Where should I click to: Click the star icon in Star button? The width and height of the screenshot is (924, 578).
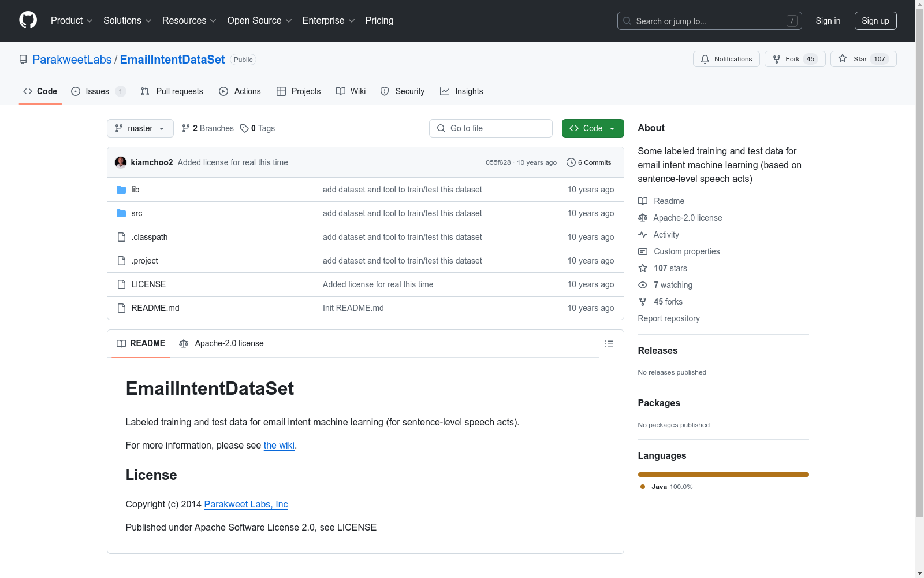(x=843, y=58)
